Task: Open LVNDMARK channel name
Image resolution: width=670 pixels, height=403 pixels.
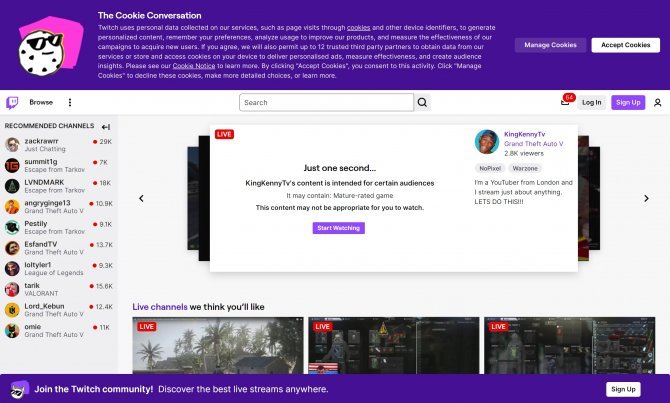Action: click(44, 182)
